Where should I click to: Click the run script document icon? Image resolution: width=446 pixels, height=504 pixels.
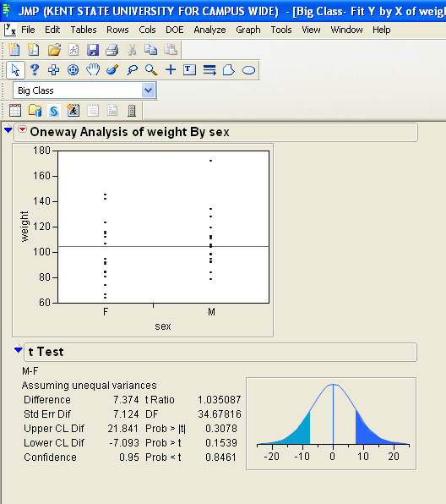73,50
